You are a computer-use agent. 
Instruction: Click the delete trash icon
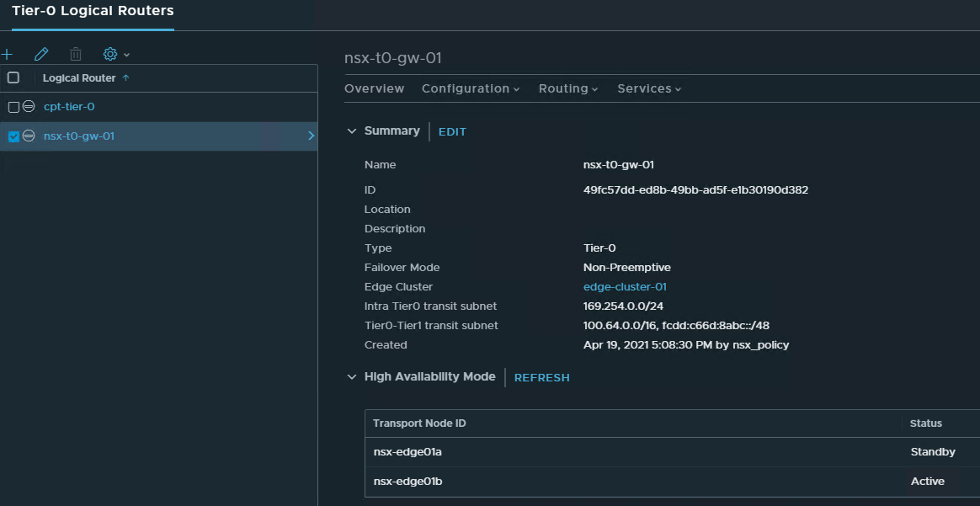tap(75, 54)
